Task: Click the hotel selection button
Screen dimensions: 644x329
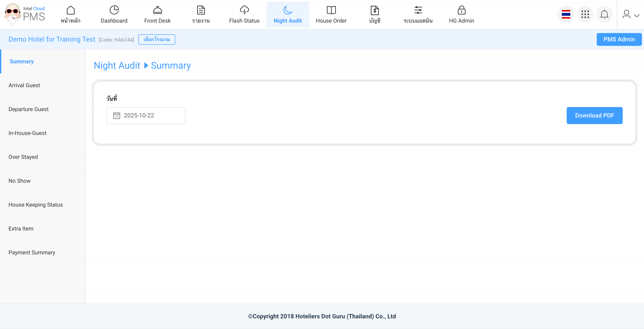Action: point(157,40)
